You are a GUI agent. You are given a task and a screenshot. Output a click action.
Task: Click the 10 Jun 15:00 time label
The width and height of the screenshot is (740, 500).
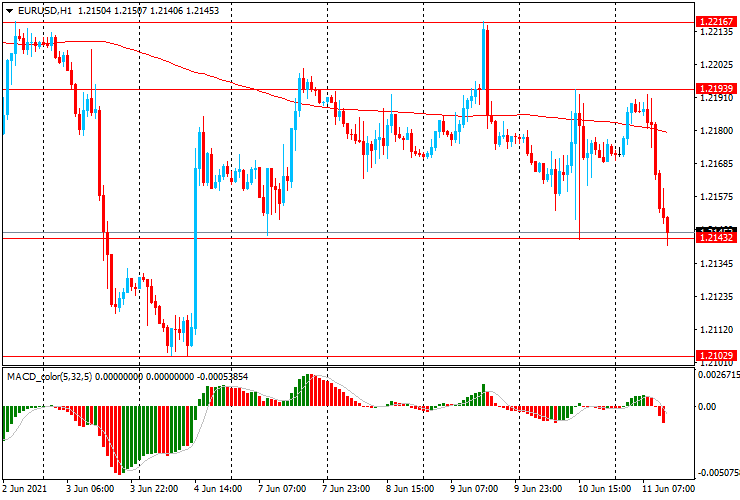coord(605,489)
